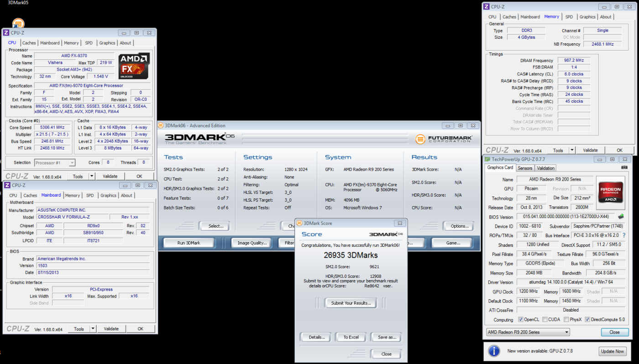This screenshot has height=364, width=639.
Task: Click Tools button in the CPU-Z Memory window
Action: point(558,150)
